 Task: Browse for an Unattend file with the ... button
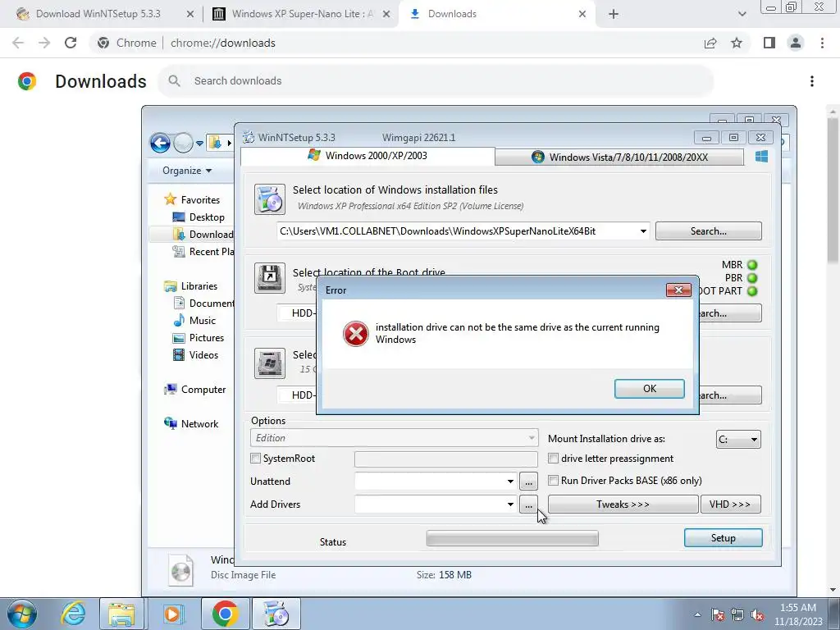coord(528,481)
